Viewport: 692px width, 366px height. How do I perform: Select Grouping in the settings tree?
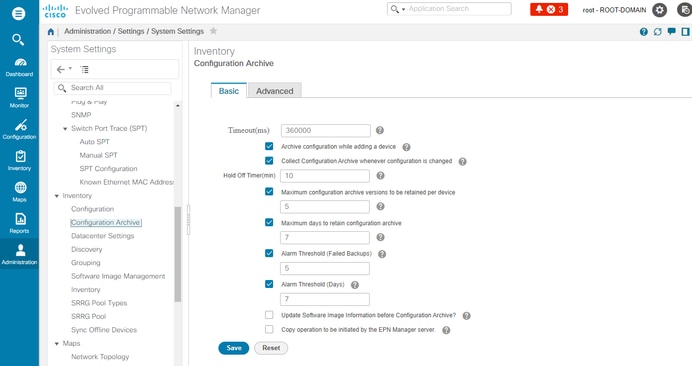tap(86, 263)
